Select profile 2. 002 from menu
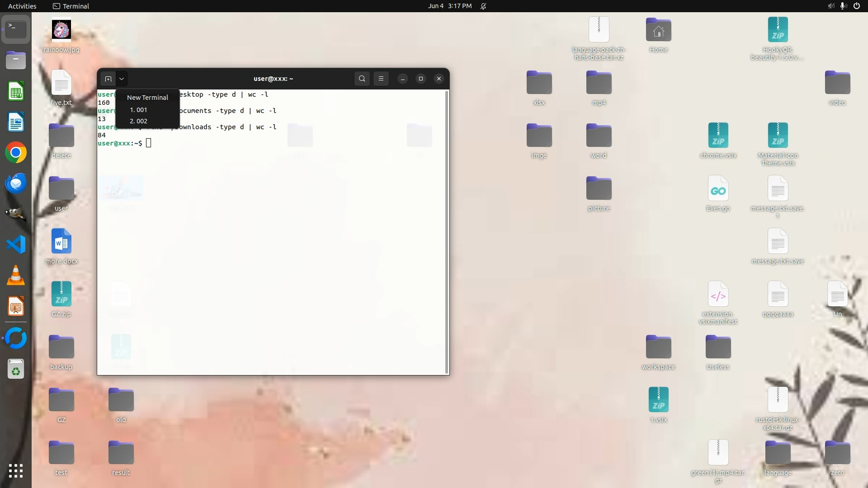 [138, 121]
